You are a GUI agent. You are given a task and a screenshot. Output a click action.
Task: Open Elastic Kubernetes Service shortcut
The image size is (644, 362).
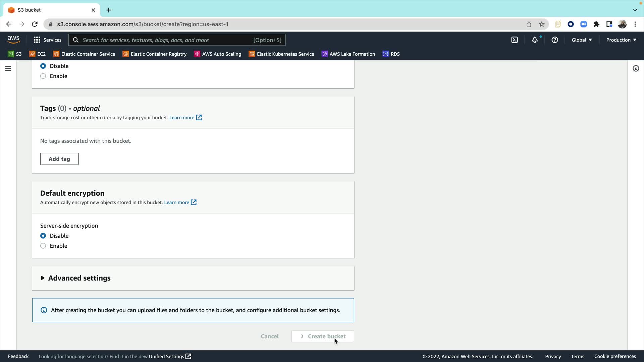click(x=281, y=54)
